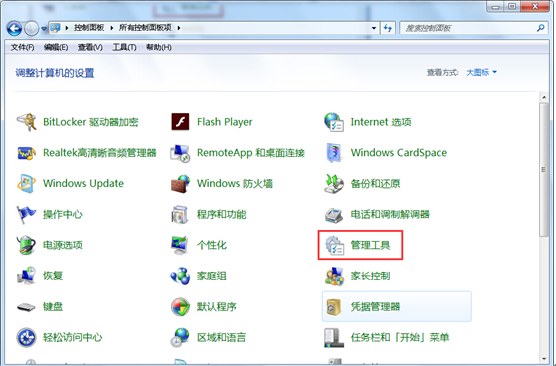This screenshot has height=366, width=556.
Task: Click the Flash Player label
Action: pos(224,122)
